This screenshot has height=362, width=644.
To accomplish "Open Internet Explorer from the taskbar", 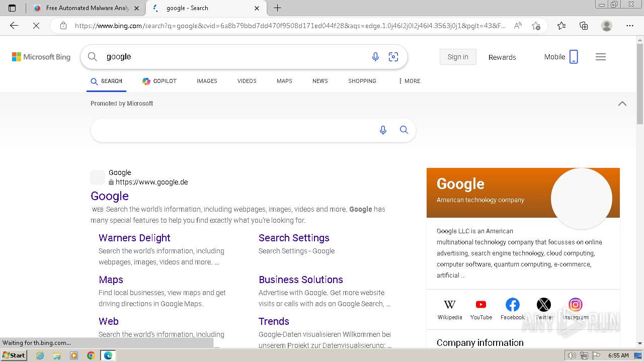I will tap(40, 355).
